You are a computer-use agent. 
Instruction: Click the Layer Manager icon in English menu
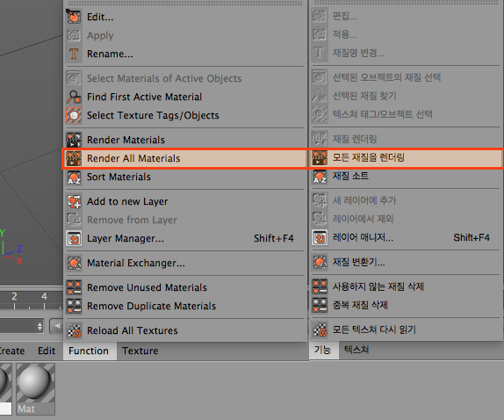tap(74, 238)
